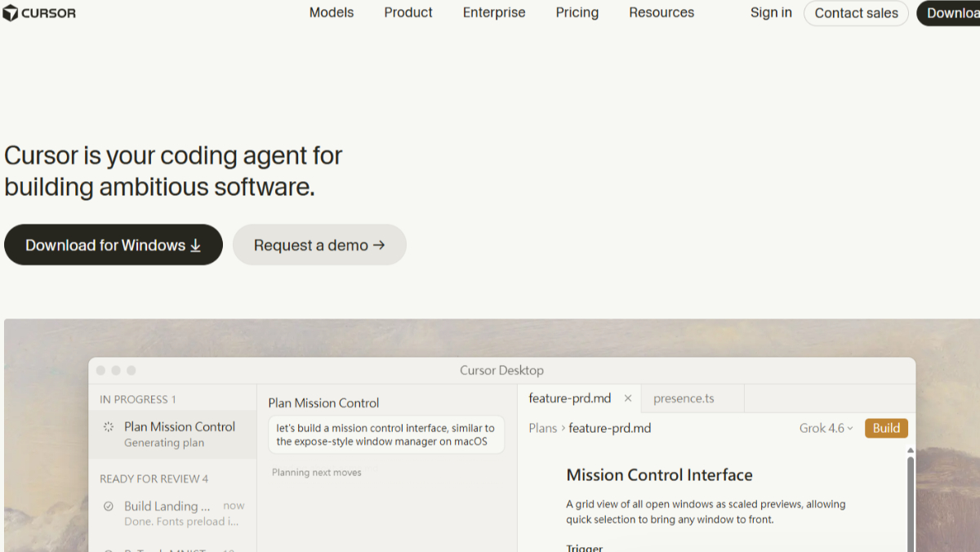Click the READY FOR REVIEW 4 header
The image size is (980, 552).
(x=154, y=479)
